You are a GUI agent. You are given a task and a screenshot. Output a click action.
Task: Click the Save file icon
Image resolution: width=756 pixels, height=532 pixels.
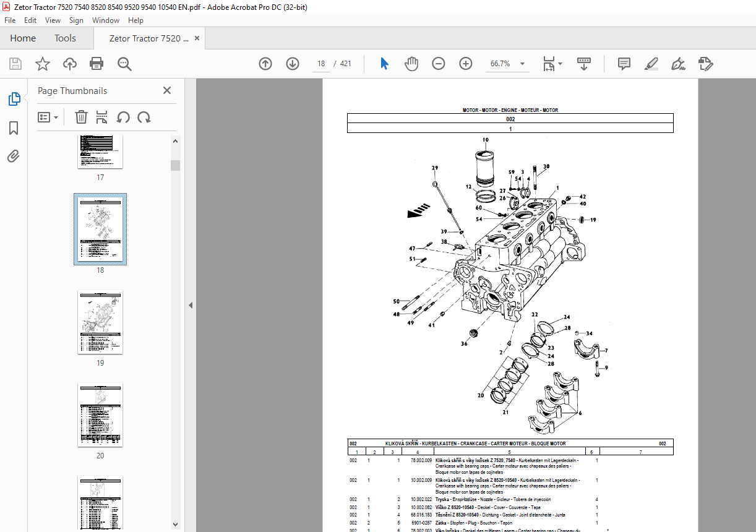tap(15, 64)
